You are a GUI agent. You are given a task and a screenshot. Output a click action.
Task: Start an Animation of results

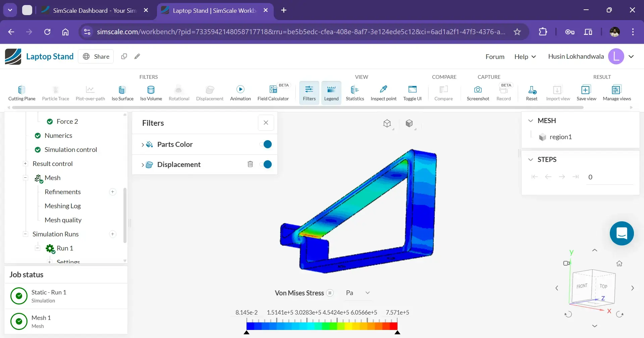(x=240, y=93)
